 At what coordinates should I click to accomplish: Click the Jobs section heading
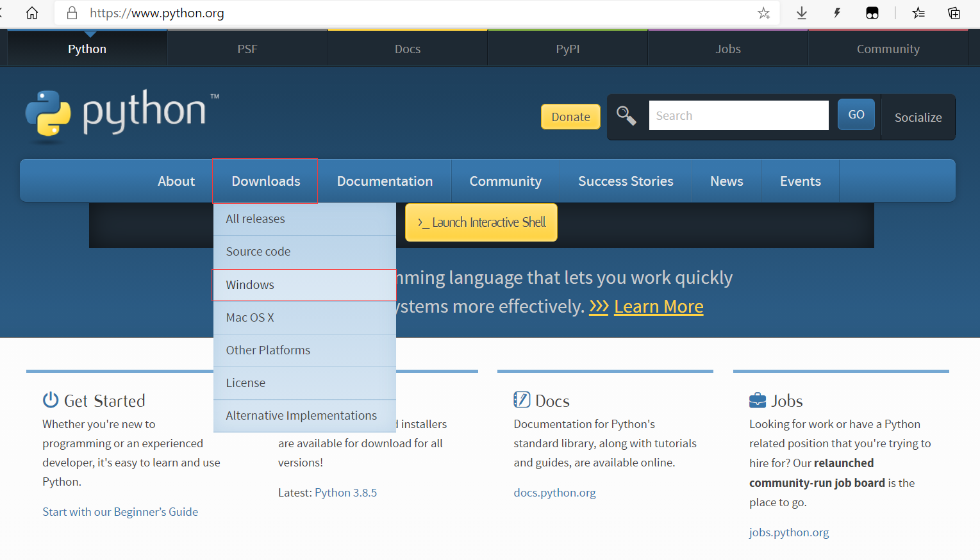[787, 401]
